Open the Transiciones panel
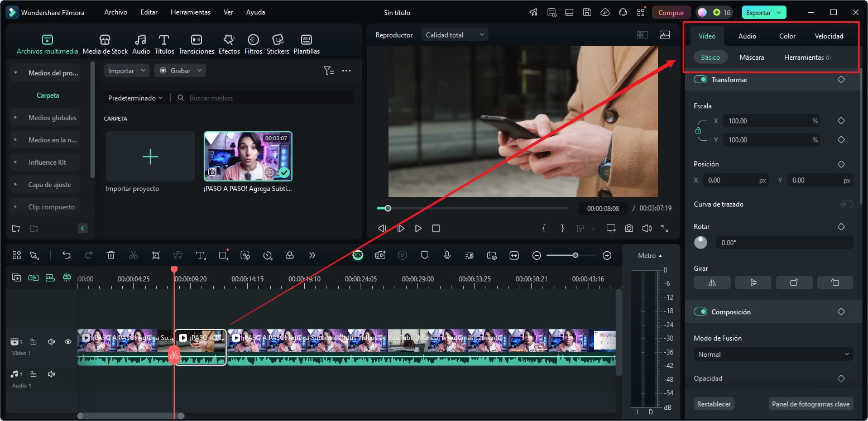This screenshot has width=868, height=421. tap(196, 45)
